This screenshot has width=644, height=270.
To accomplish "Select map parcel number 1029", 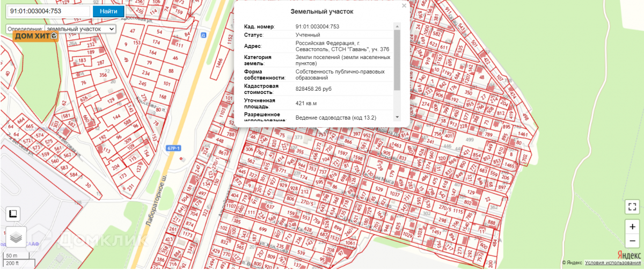I will [x=407, y=236].
